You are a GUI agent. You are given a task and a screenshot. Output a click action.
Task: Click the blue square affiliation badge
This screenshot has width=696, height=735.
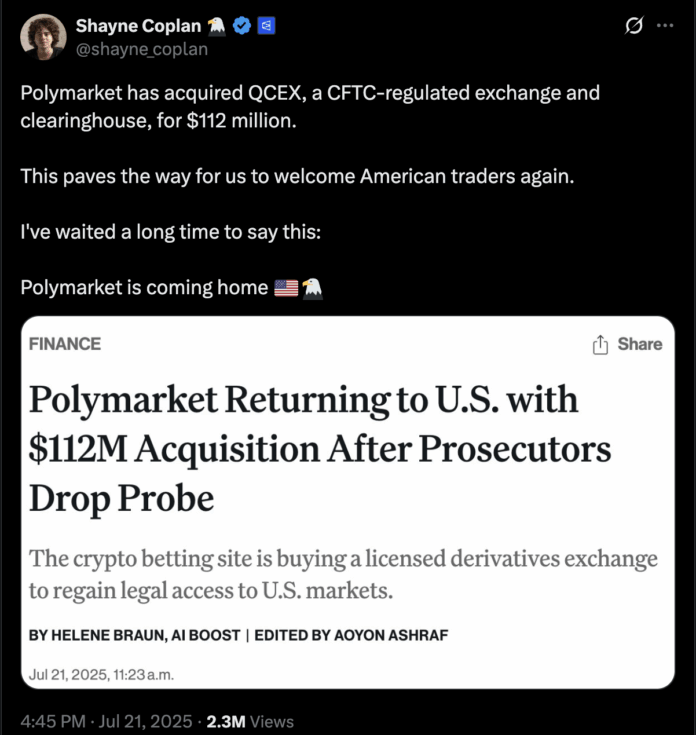[266, 27]
